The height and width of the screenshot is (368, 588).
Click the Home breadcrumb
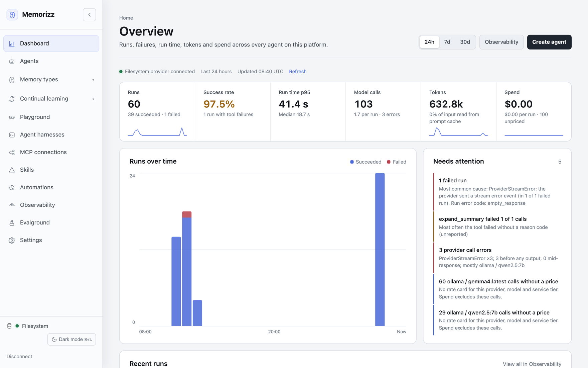pyautogui.click(x=126, y=18)
